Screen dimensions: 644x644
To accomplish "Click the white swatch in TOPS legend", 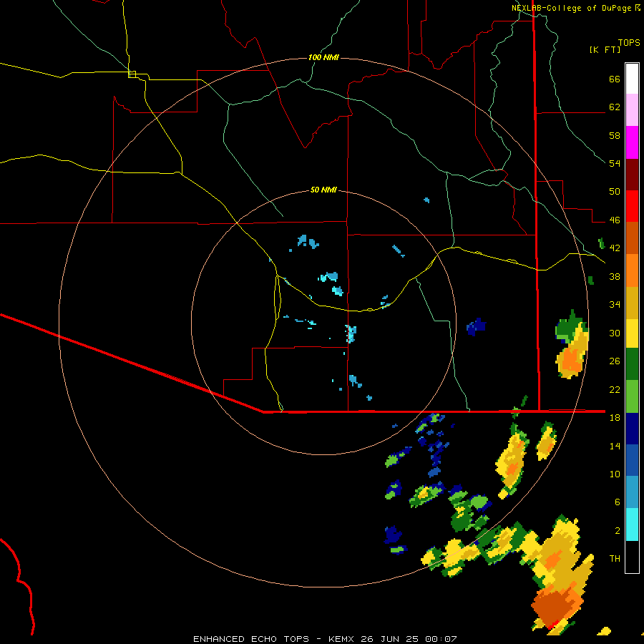I will pyautogui.click(x=632, y=79).
